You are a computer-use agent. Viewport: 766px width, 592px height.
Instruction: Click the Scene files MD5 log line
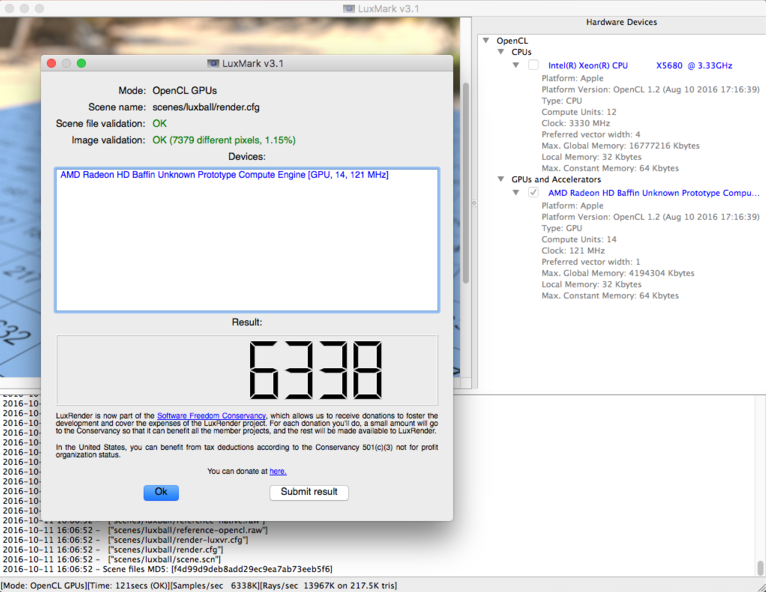(168, 569)
